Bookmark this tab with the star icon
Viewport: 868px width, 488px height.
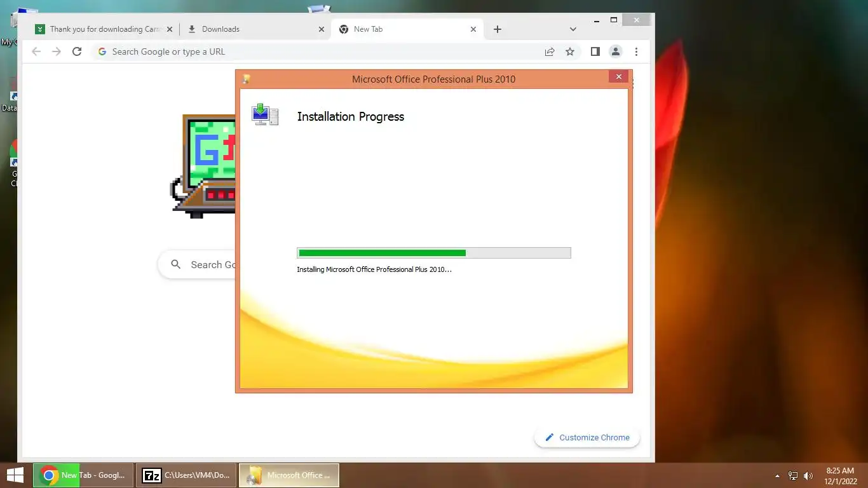coord(570,51)
